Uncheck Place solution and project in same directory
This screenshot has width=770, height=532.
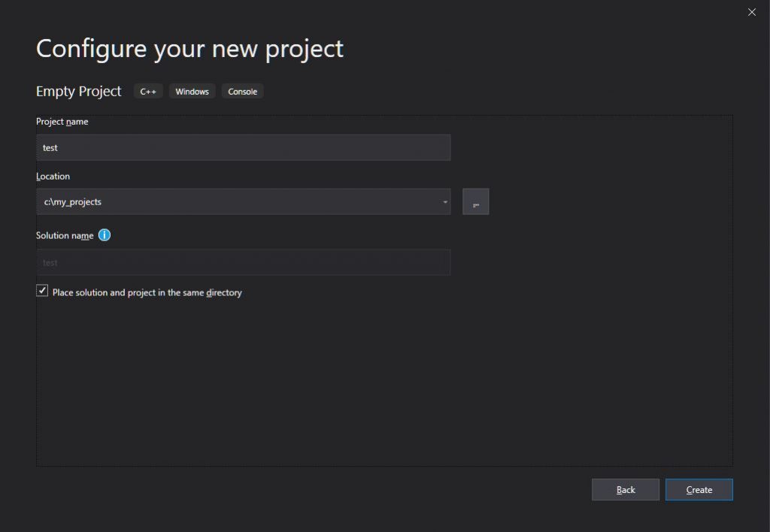[x=42, y=291]
